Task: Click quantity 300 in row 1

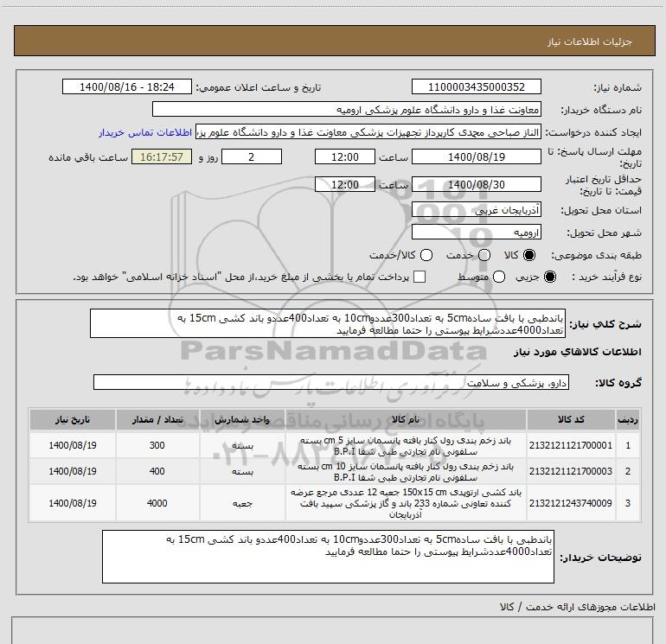Action: coord(157,445)
